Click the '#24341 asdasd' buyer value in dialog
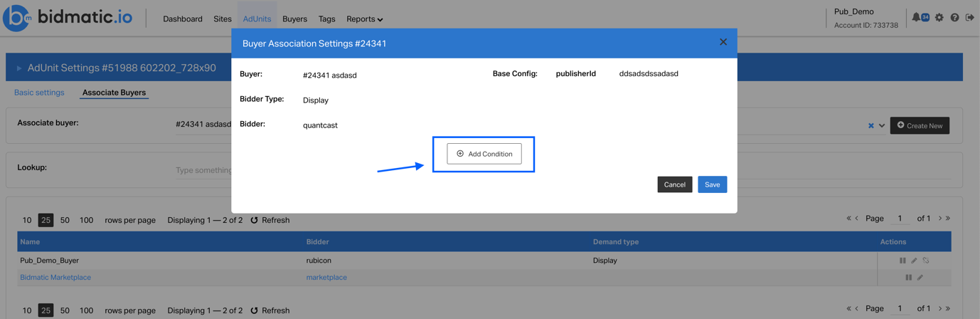The width and height of the screenshot is (980, 319). (x=329, y=75)
